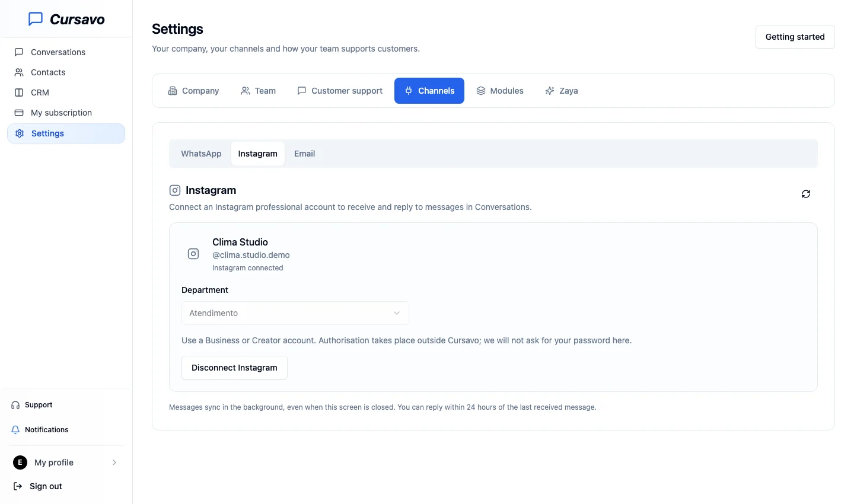Image resolution: width=854 pixels, height=504 pixels.
Task: Click the Support headset icon
Action: (x=15, y=405)
